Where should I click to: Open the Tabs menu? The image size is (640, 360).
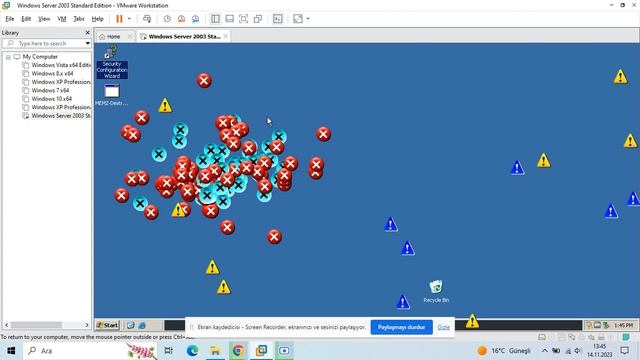pos(79,19)
